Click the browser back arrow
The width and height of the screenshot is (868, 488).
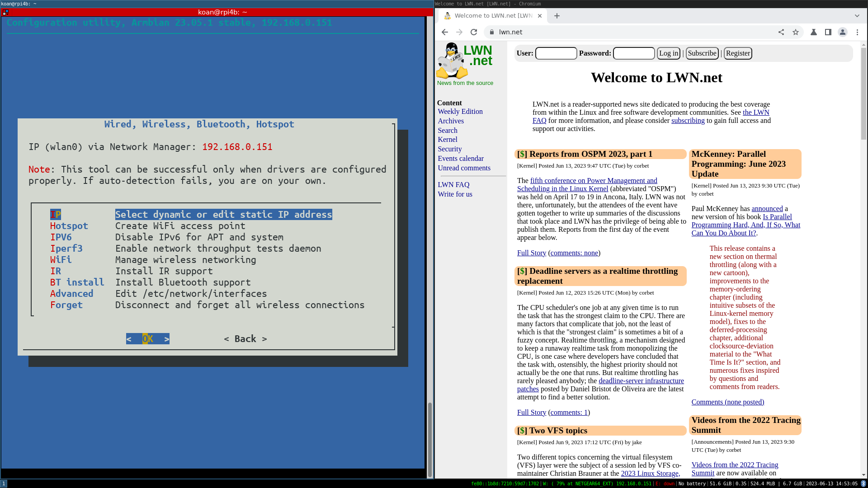(x=445, y=32)
